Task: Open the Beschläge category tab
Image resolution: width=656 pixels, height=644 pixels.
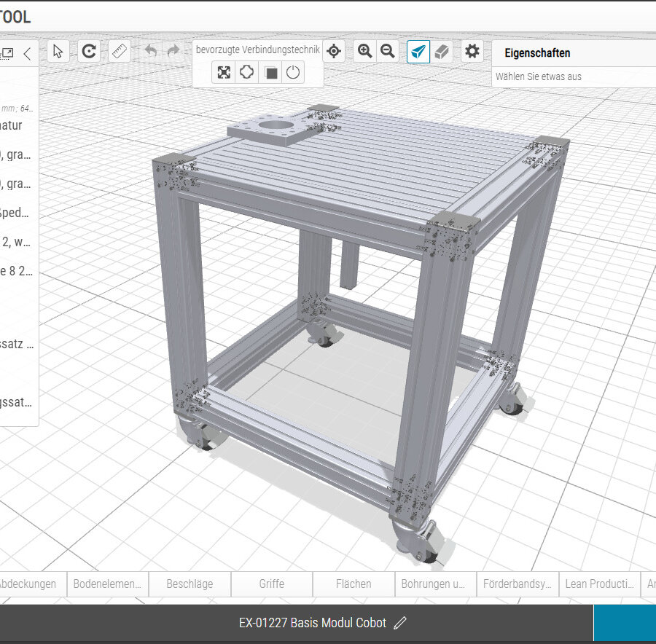Action: point(190,584)
